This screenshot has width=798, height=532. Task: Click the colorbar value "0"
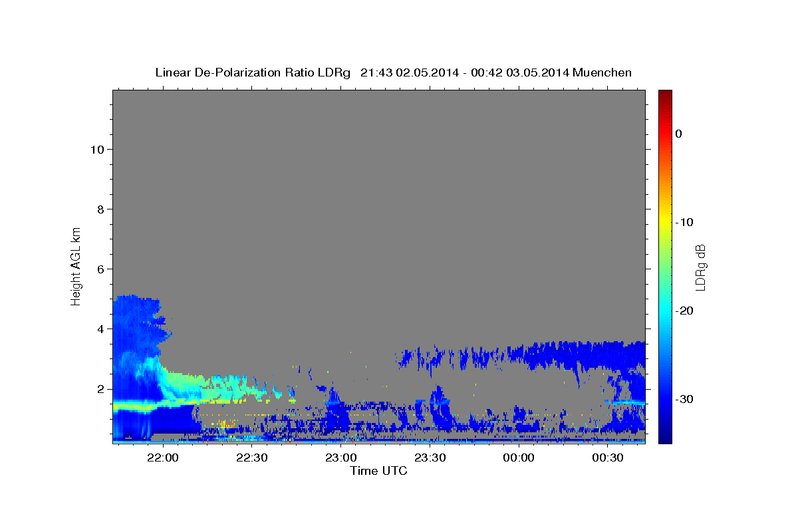pos(679,134)
